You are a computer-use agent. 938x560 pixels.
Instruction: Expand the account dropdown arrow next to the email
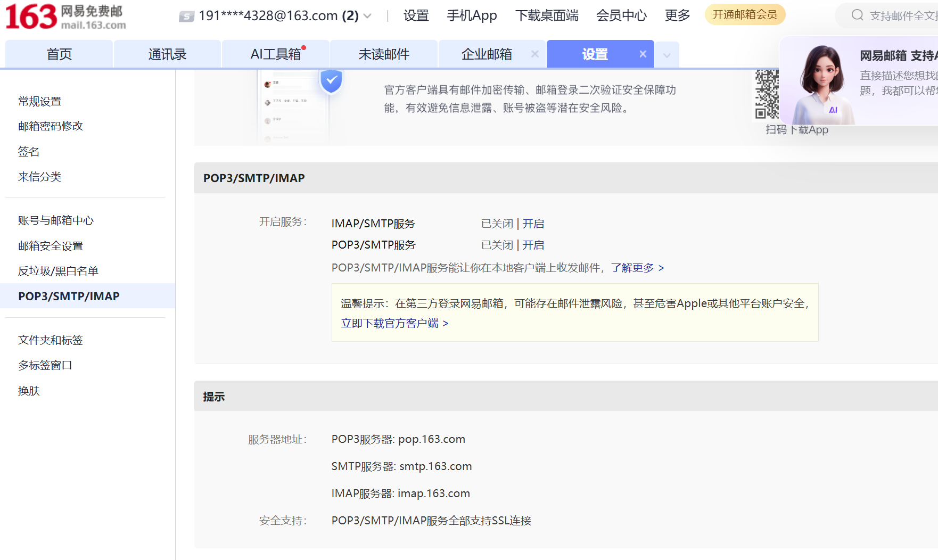[367, 16]
